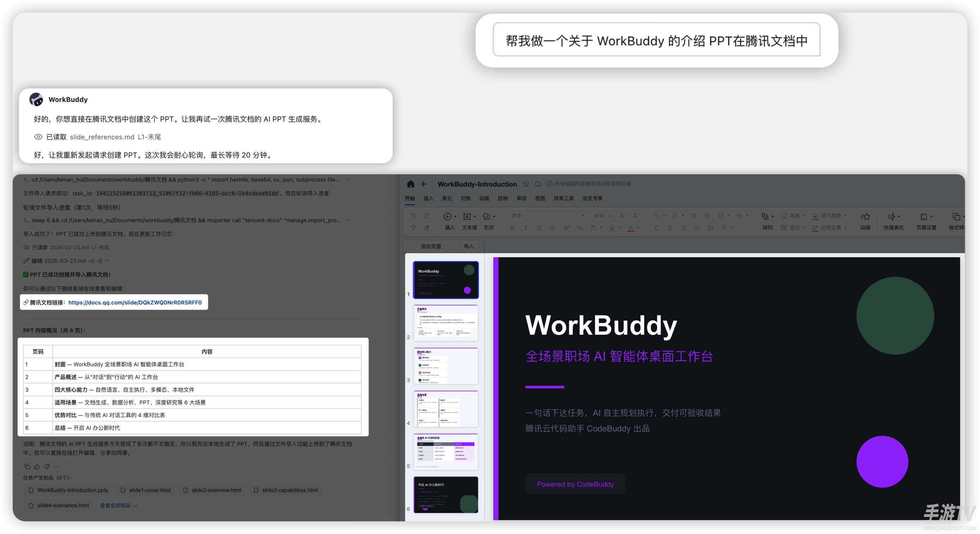Image resolution: width=980 pixels, height=534 pixels.
Task: Click the 导入 import button
Action: tap(469, 246)
